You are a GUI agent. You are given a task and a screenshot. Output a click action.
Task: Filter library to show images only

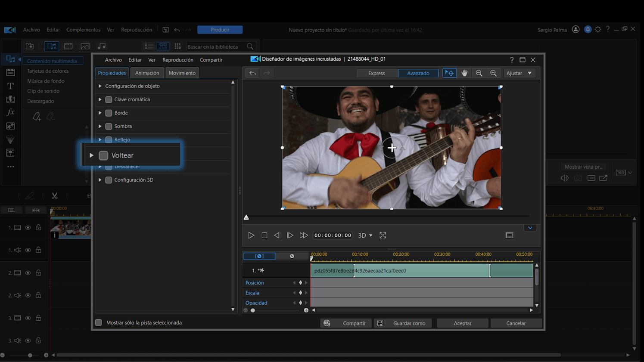85,46
